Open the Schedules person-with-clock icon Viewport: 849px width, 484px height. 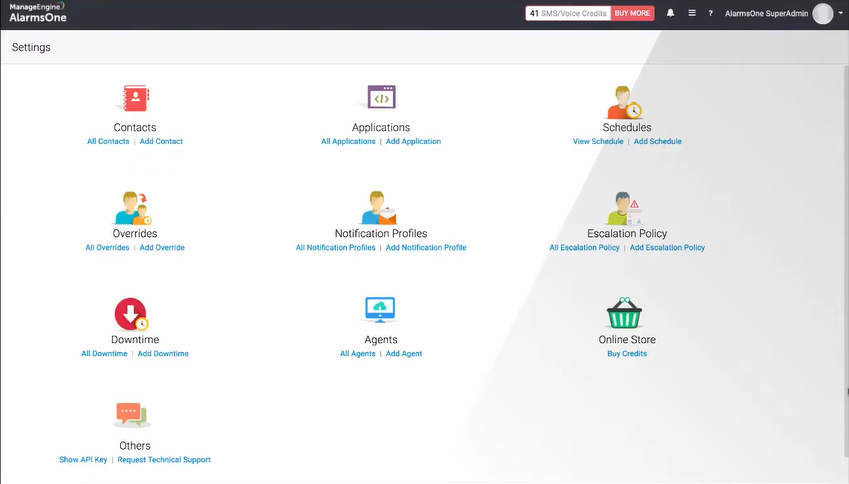(x=624, y=102)
